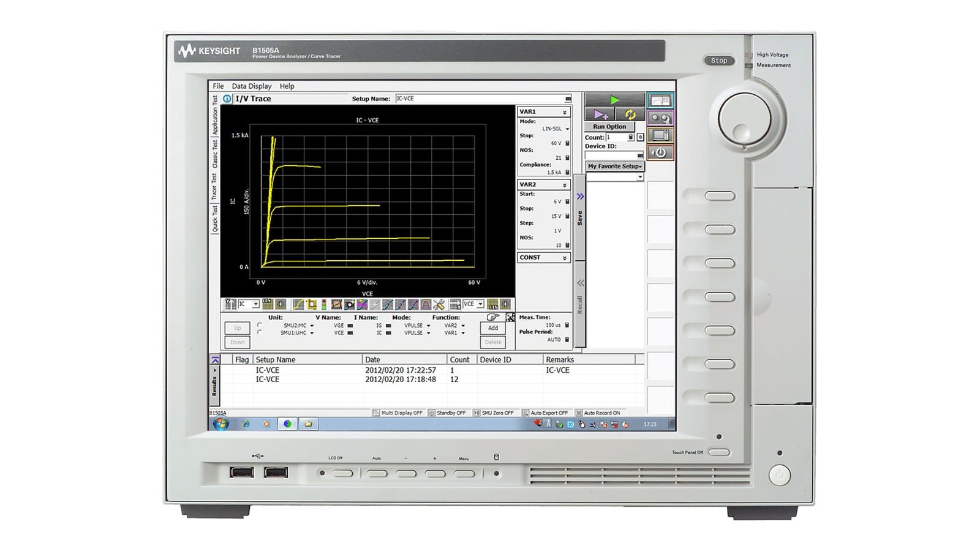Open the wrench and screwdriver tools icon
980x551 pixels.
[439, 304]
